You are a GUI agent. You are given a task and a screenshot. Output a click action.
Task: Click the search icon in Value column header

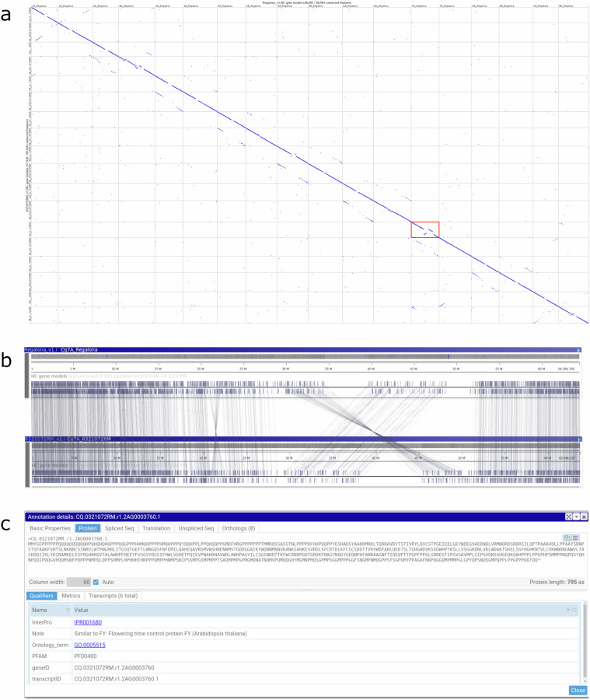[575, 610]
